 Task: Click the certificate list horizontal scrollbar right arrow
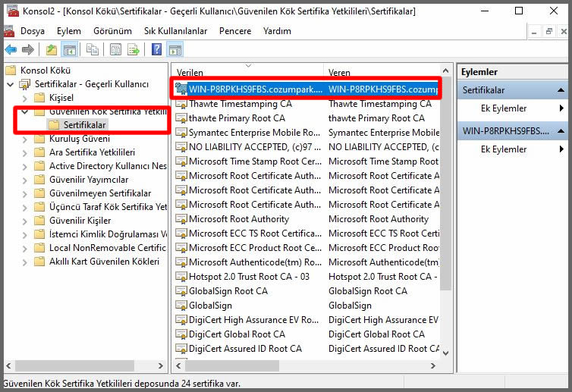433,365
